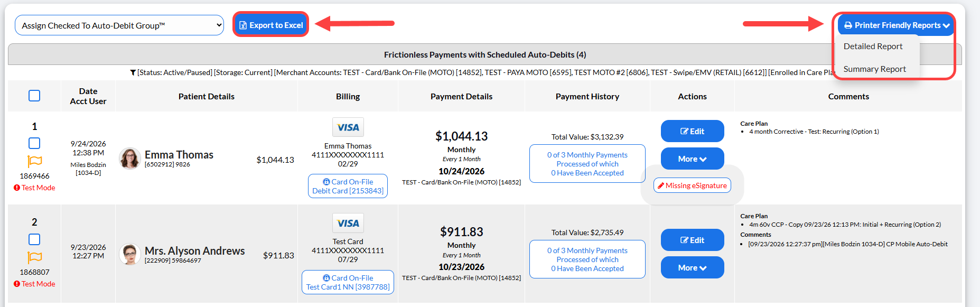This screenshot has height=307, width=980.
Task: Click the Visa card logo for Emma Thomas
Action: [348, 127]
